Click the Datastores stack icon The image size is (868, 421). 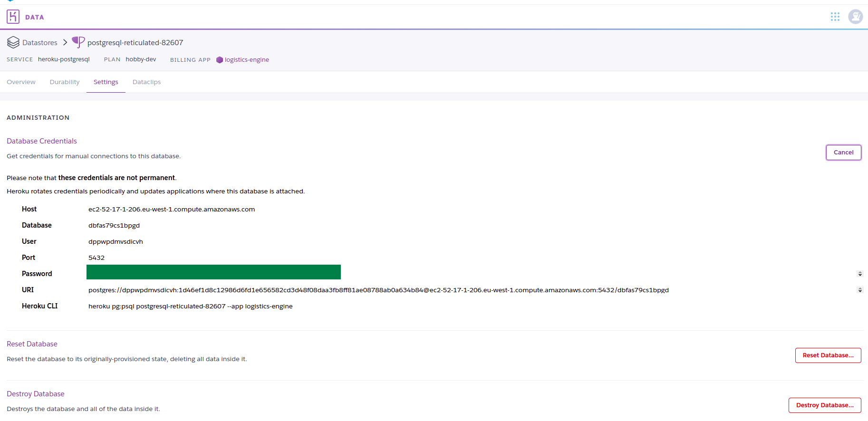tap(13, 42)
